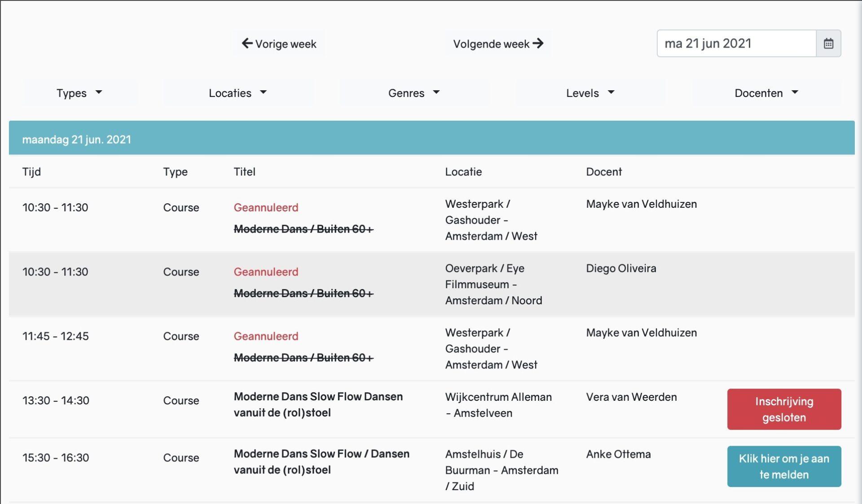Expand the Genres filter dropdown

(x=413, y=93)
